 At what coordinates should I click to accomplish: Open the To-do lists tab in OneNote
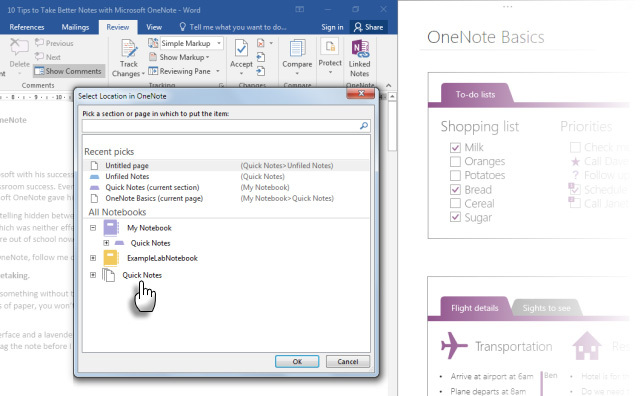coord(475,94)
